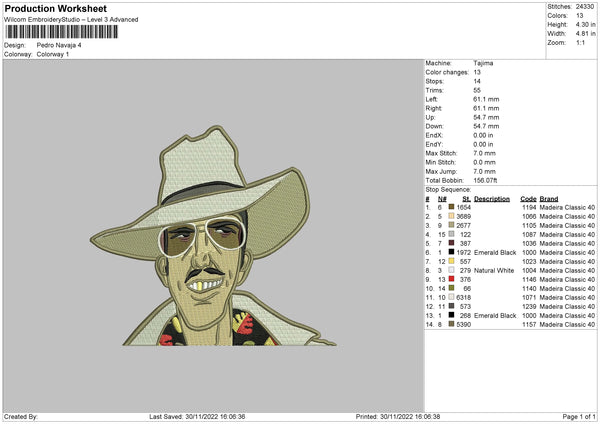This screenshot has width=600, height=424.
Task: Select the maroon swatch for stitch count 387
Action: (451, 243)
